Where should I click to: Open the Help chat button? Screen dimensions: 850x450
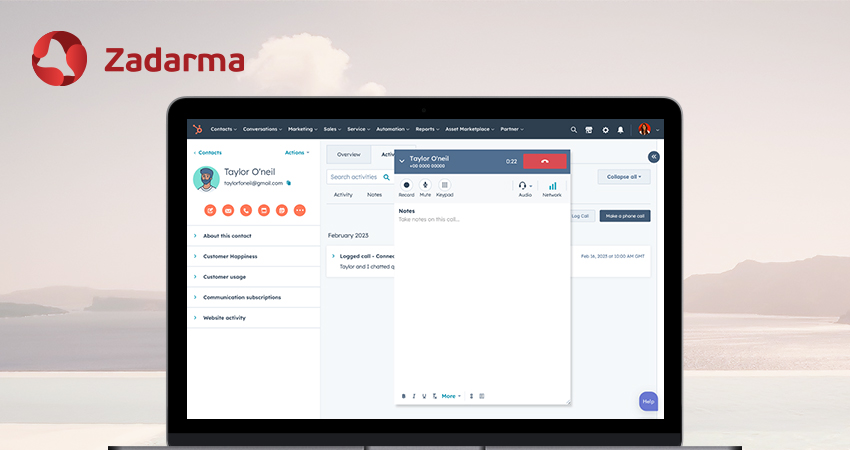[x=648, y=401]
